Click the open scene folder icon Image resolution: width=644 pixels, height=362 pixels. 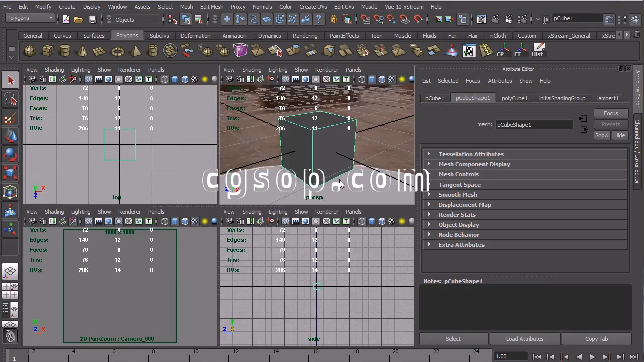pyautogui.click(x=78, y=19)
